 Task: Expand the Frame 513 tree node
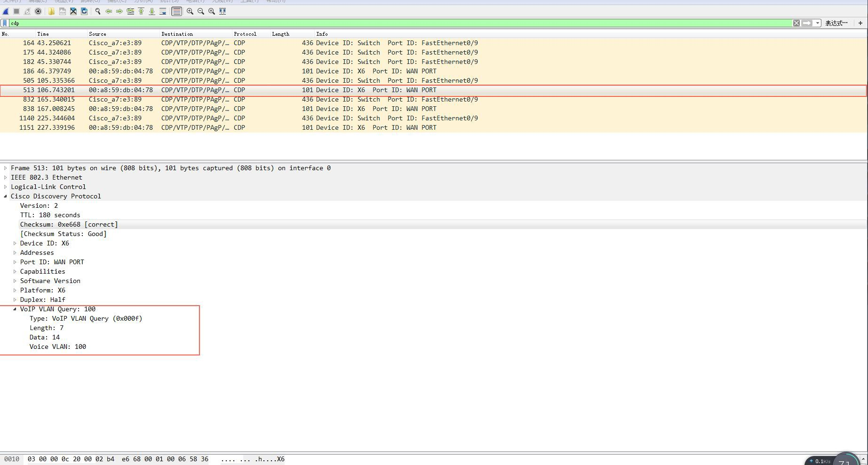point(6,168)
